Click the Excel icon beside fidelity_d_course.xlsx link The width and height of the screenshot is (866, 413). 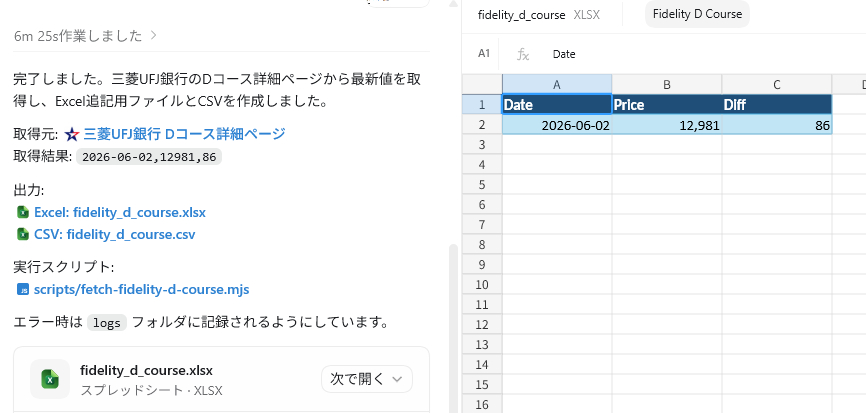click(23, 212)
